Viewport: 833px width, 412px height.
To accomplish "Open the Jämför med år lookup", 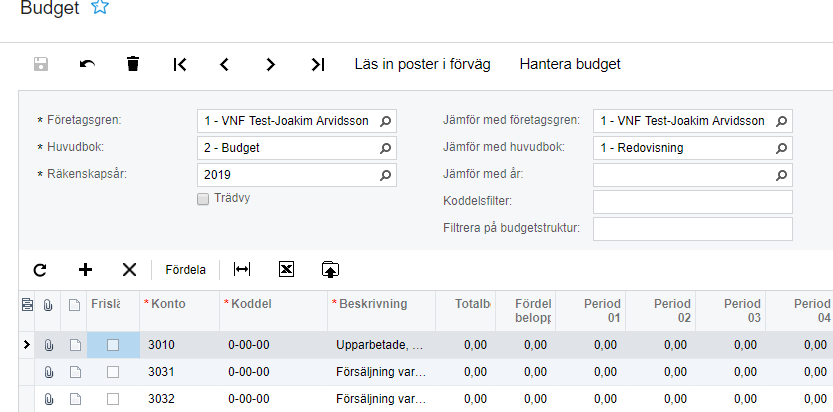I will (782, 175).
